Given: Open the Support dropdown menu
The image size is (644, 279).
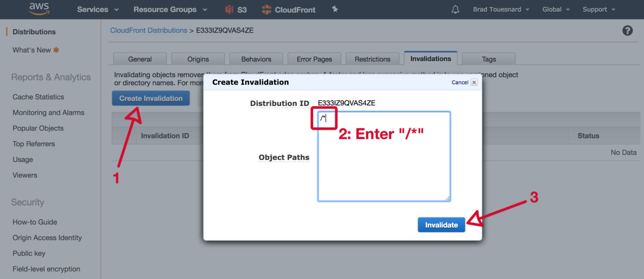Looking at the screenshot, I should [599, 9].
